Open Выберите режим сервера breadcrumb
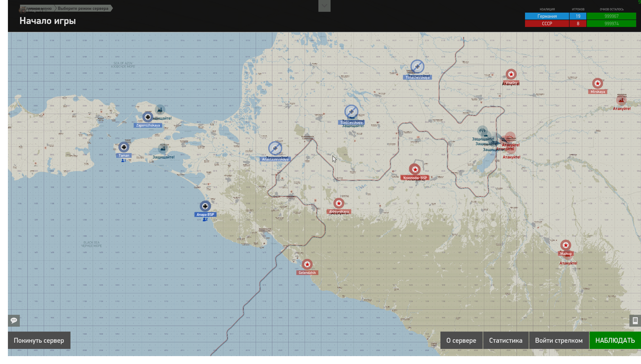The width and height of the screenshot is (641, 364). pyautogui.click(x=83, y=8)
